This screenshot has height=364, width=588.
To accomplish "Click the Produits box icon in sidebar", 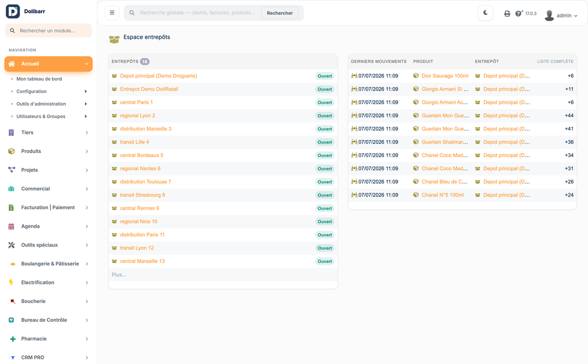I will (11, 151).
